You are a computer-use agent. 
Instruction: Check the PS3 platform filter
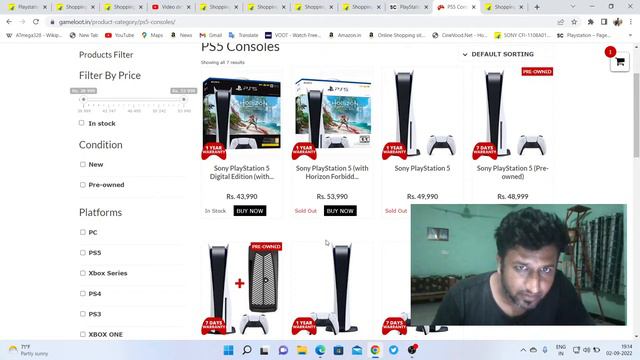(83, 313)
